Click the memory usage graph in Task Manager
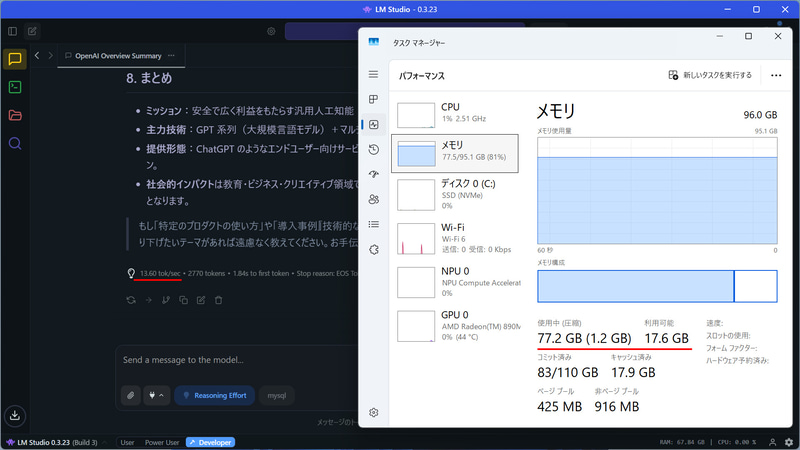Image resolution: width=800 pixels, height=450 pixels. tap(657, 191)
